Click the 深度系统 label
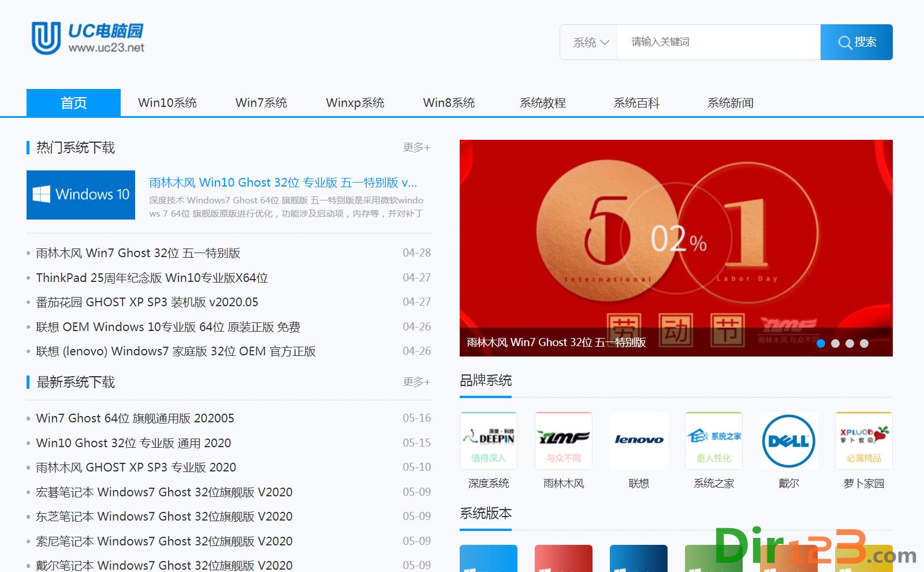This screenshot has height=572, width=924. [489, 484]
